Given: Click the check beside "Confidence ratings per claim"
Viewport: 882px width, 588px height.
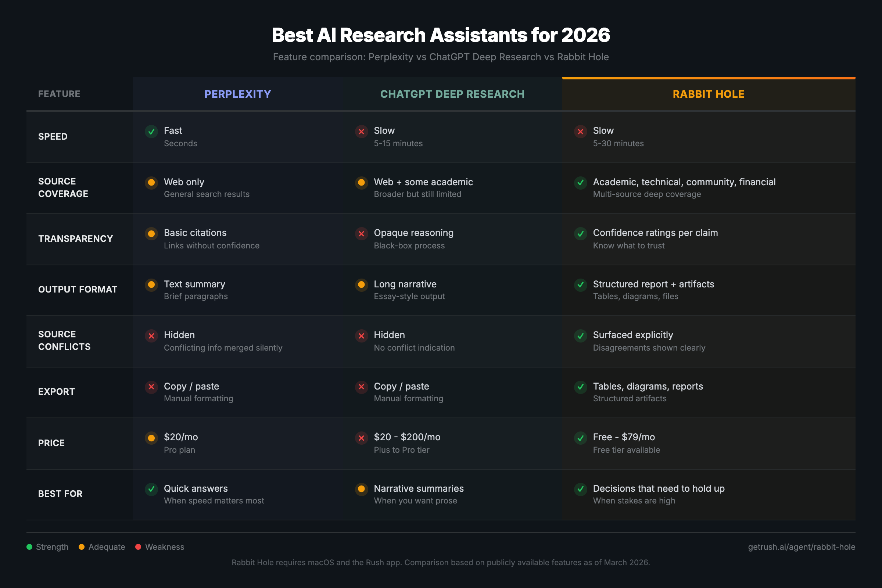Looking at the screenshot, I should pos(580,234).
